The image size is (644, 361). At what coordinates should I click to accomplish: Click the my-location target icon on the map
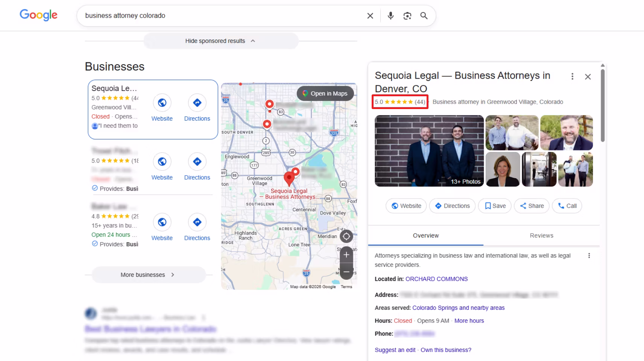(x=346, y=236)
